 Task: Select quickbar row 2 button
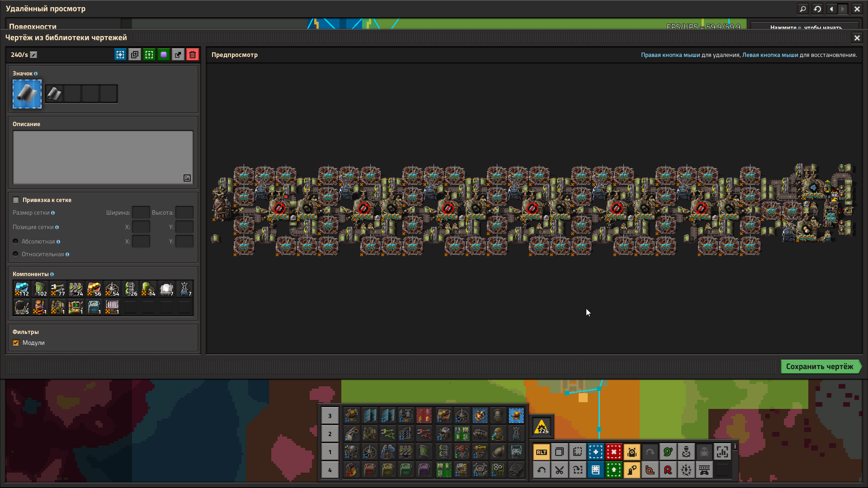tap(330, 434)
